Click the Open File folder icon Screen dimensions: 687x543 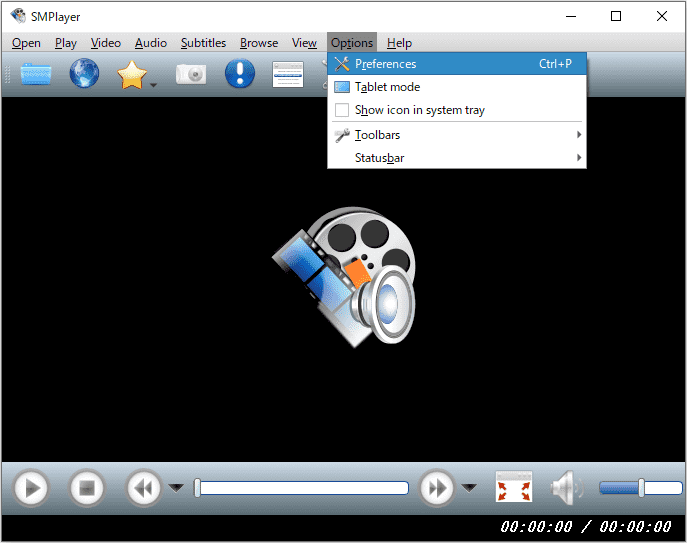click(36, 74)
